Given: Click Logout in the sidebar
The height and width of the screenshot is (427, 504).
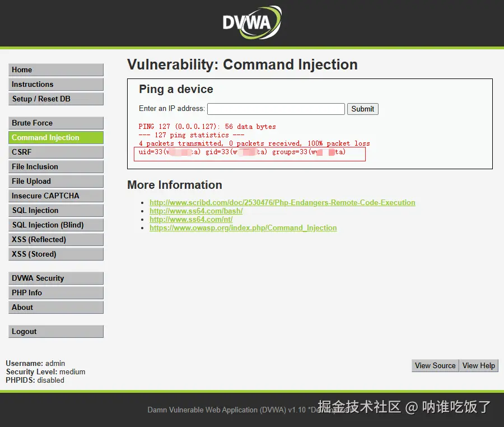Looking at the screenshot, I should [56, 332].
